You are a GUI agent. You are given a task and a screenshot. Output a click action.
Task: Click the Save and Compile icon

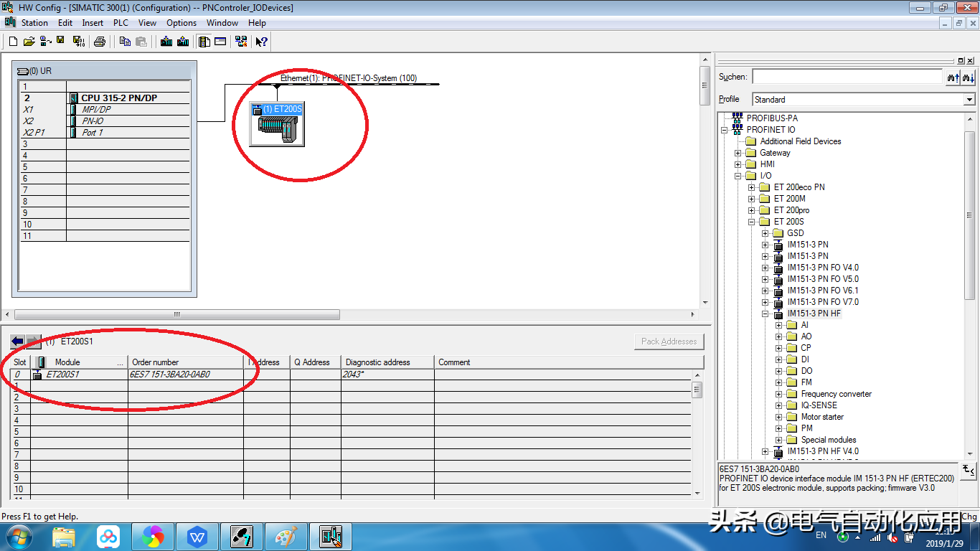coord(78,42)
